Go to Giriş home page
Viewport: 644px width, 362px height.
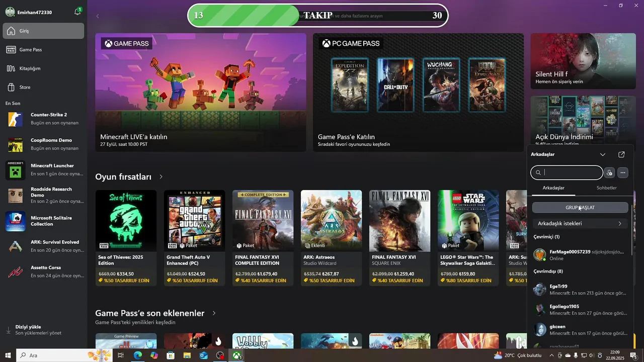[44, 31]
